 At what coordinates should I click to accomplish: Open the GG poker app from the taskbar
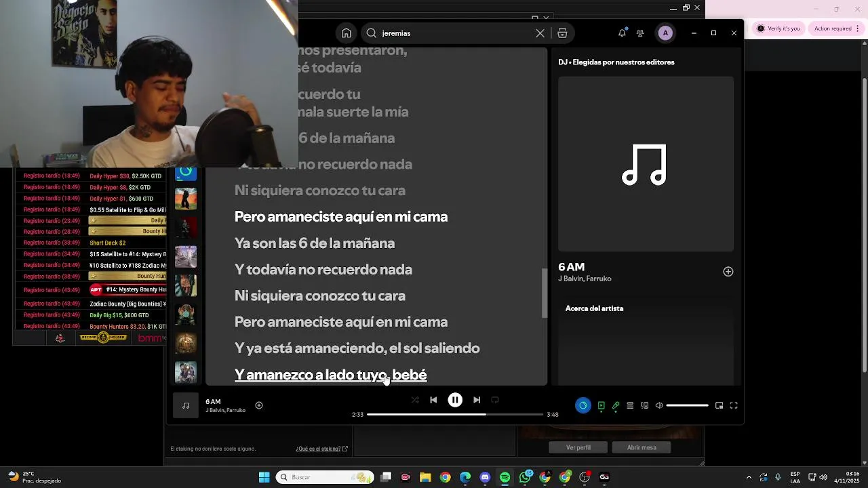[x=604, y=477]
